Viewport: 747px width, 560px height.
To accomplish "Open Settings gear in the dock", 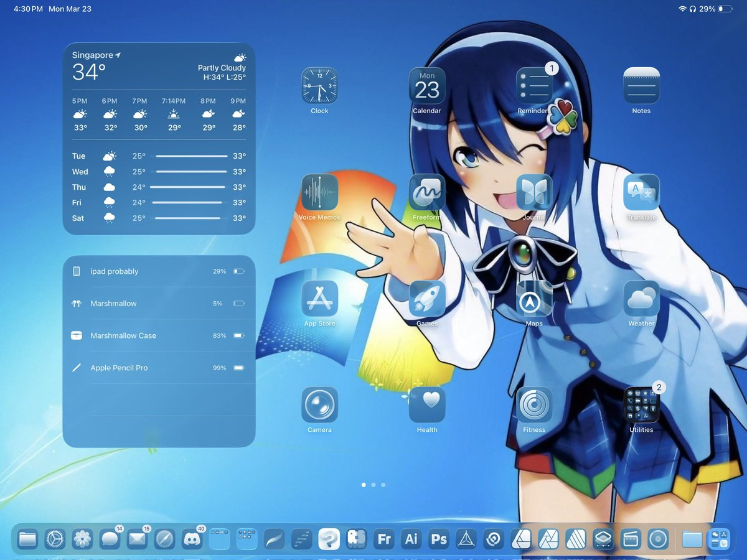I will pos(55,539).
